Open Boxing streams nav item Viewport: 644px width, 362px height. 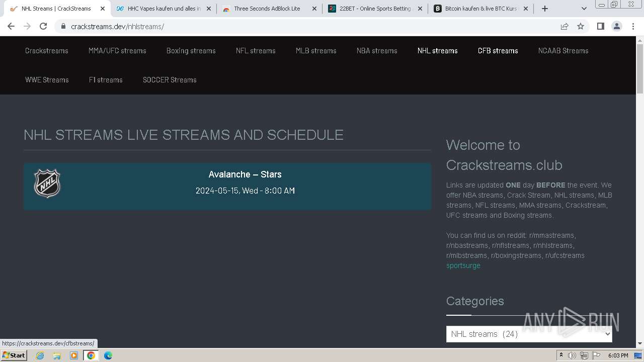pos(191,51)
